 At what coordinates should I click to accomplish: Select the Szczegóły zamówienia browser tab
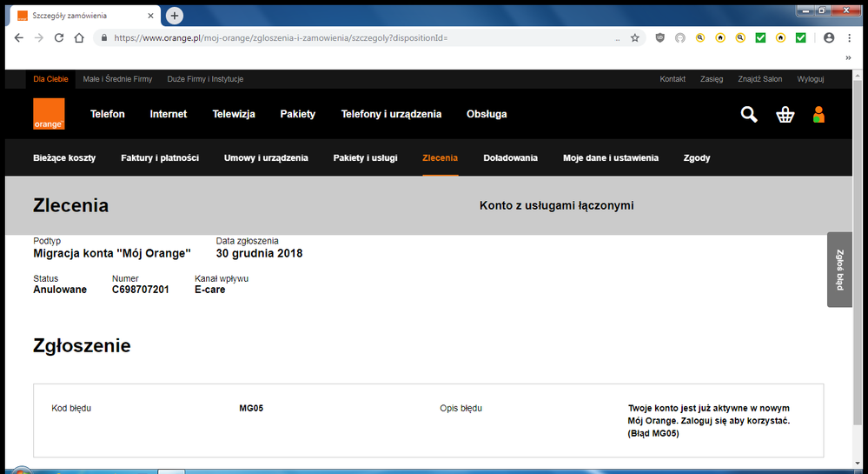coord(85,16)
